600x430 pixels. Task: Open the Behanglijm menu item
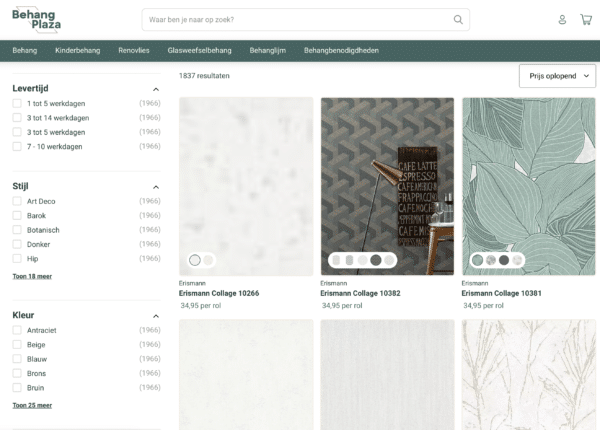coord(267,50)
